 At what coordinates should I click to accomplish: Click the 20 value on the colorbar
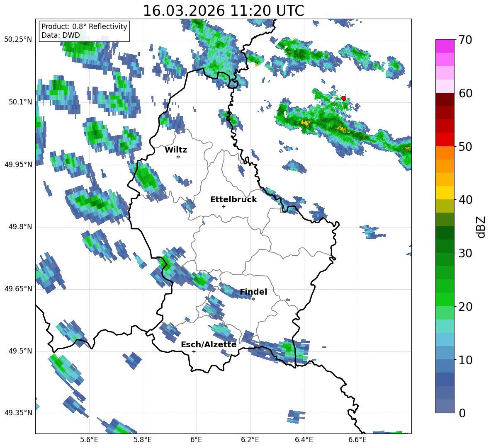pyautogui.click(x=465, y=307)
